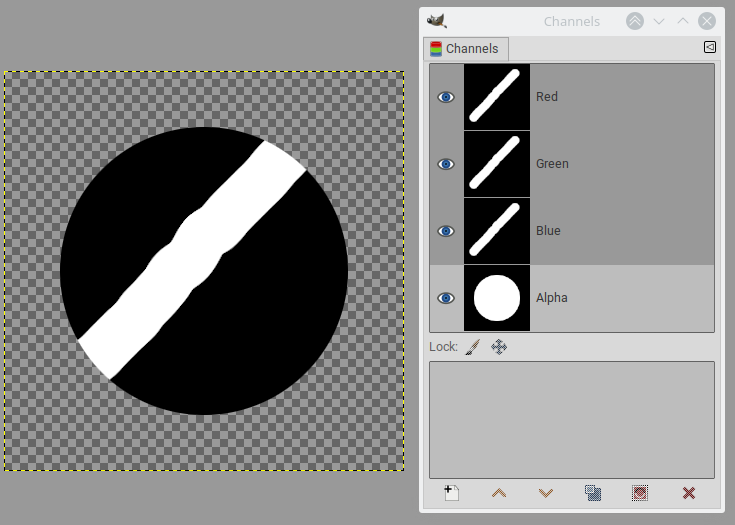The height and width of the screenshot is (525, 735).
Task: Toggle visibility of the Green channel
Action: point(446,164)
